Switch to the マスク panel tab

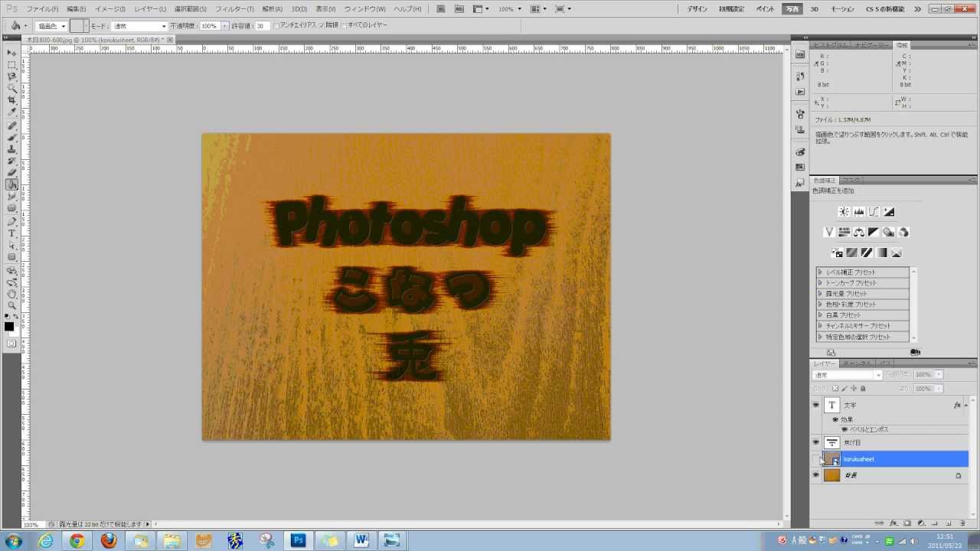(851, 181)
